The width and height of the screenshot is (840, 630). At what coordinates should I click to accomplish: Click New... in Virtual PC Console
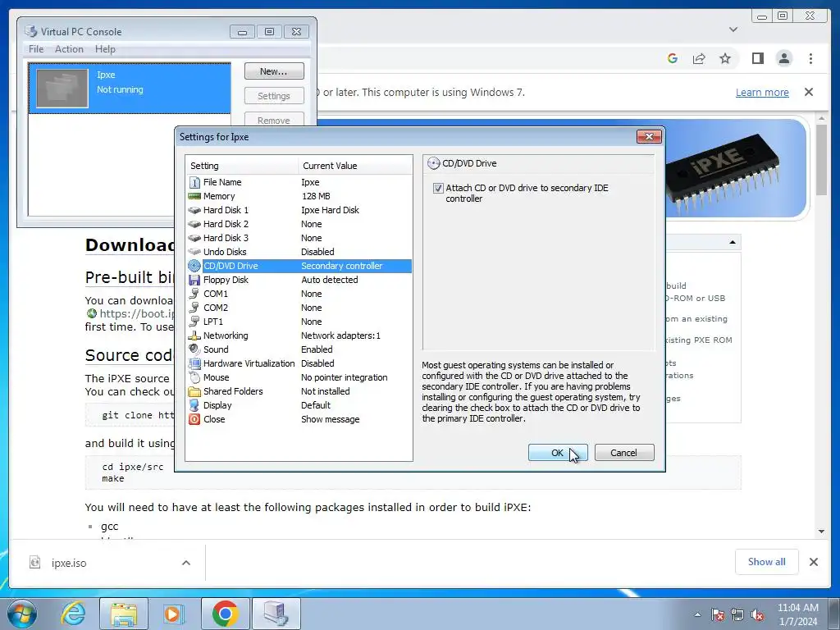(274, 71)
